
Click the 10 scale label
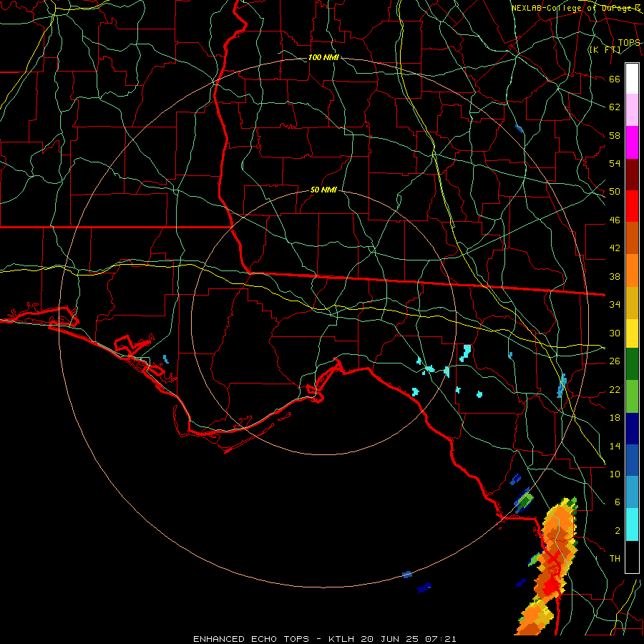coord(615,474)
